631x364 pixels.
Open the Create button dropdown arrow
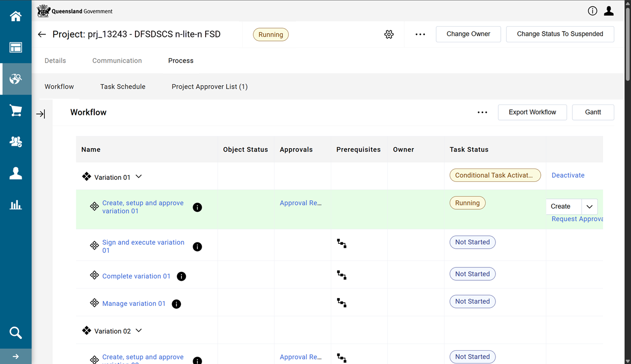pyautogui.click(x=590, y=207)
